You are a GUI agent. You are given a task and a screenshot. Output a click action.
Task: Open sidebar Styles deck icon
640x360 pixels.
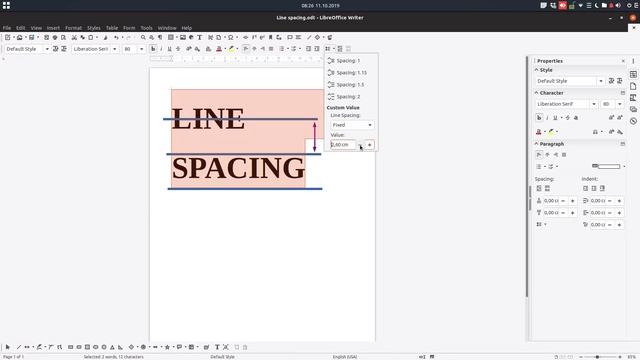(x=633, y=98)
